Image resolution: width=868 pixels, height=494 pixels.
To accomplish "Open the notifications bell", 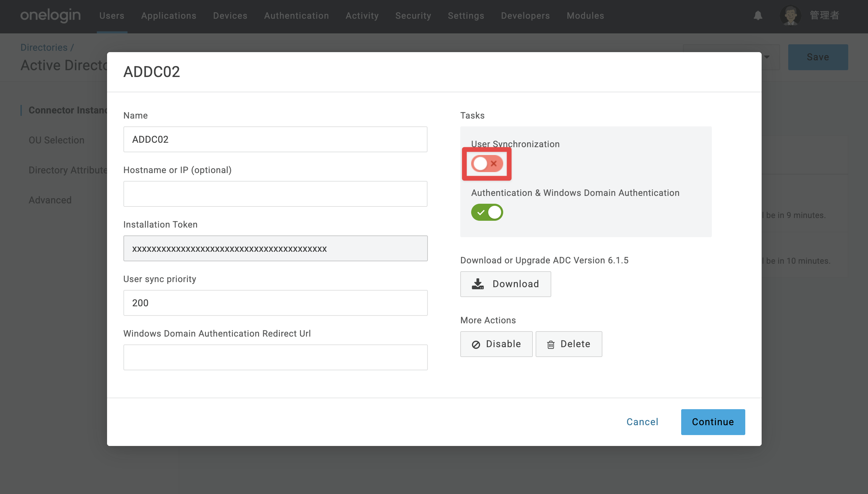I will coord(758,15).
